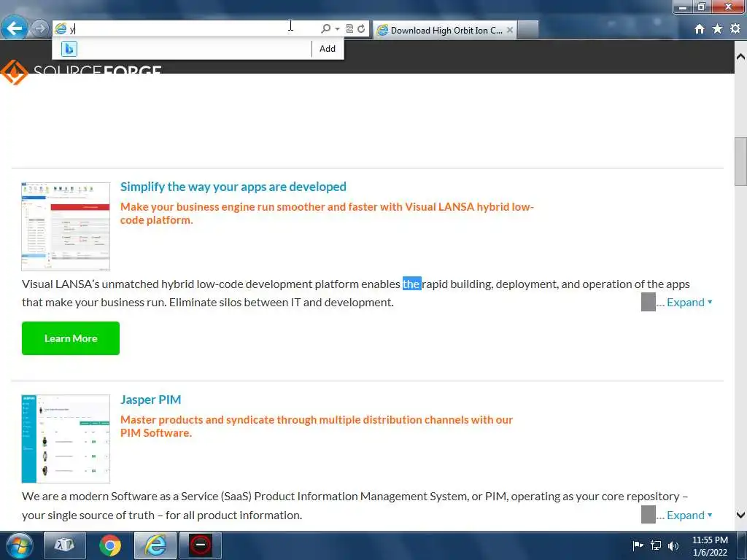Open the volume speaker tray icon
This screenshot has width=747, height=560.
(x=673, y=545)
